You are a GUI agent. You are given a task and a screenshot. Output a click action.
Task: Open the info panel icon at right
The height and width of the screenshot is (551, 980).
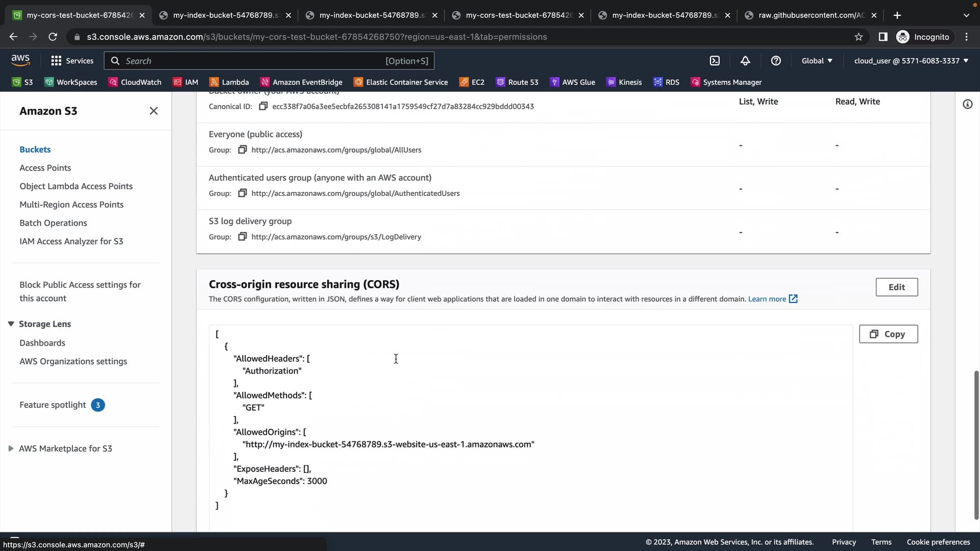[967, 104]
